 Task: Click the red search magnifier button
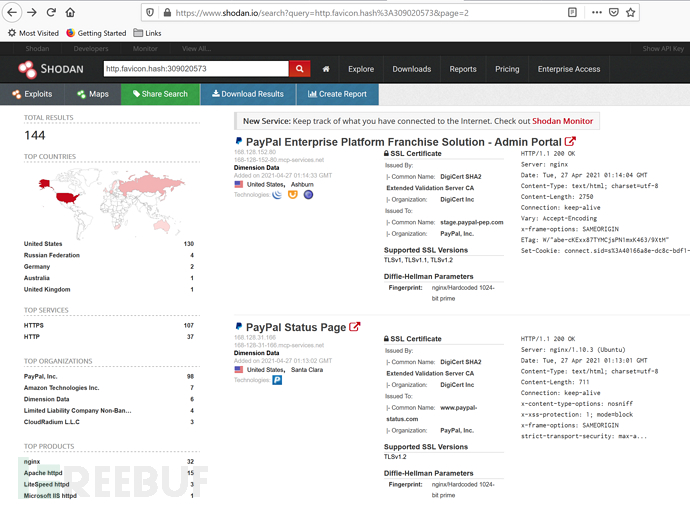pos(299,69)
